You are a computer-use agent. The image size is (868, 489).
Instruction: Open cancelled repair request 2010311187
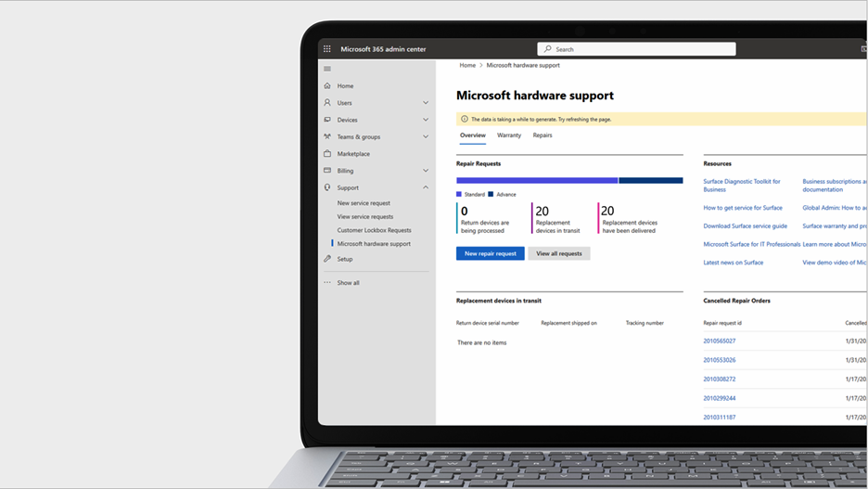719,418
